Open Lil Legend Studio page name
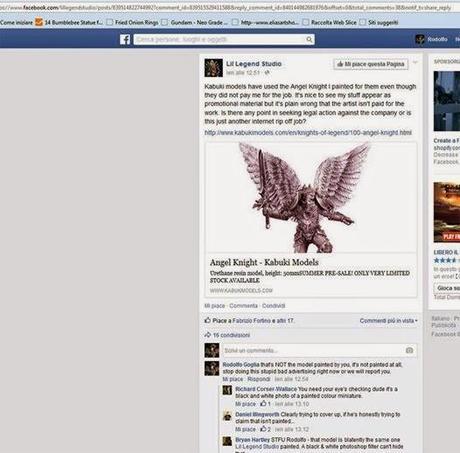This screenshot has height=453, width=460. coord(254,64)
